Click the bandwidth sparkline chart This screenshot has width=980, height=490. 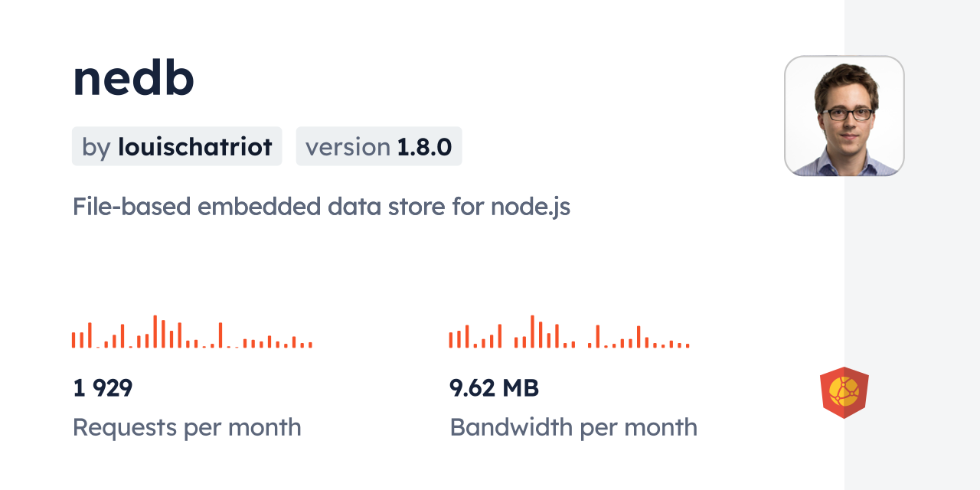(x=569, y=332)
